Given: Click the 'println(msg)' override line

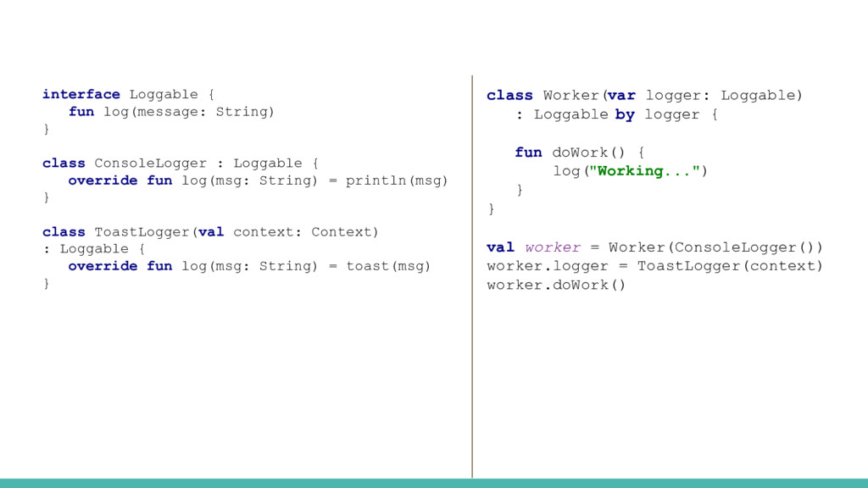Looking at the screenshot, I should [x=258, y=181].
